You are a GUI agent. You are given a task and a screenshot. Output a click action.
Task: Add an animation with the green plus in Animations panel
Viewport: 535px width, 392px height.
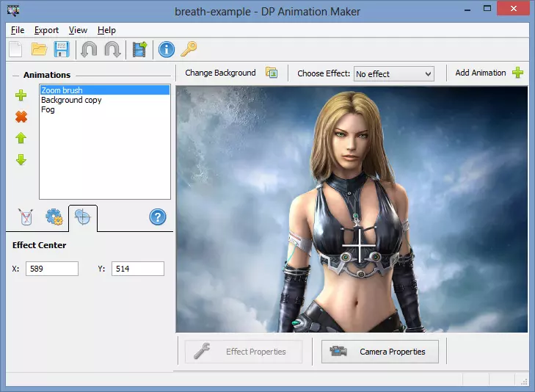tap(21, 95)
